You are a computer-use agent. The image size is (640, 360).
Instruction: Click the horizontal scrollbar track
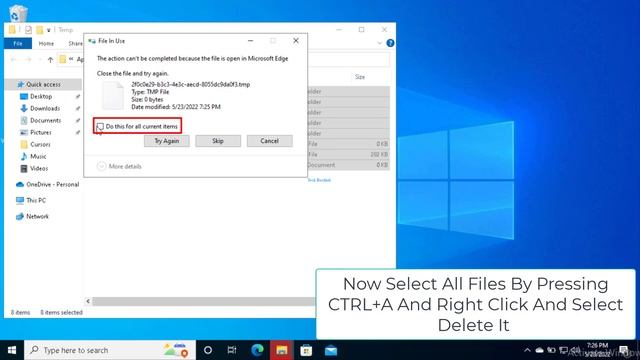point(203,301)
